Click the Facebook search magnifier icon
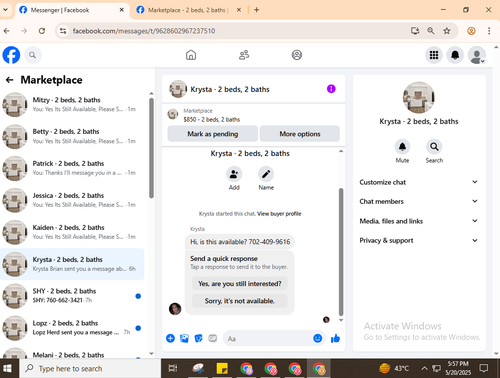 (32, 55)
